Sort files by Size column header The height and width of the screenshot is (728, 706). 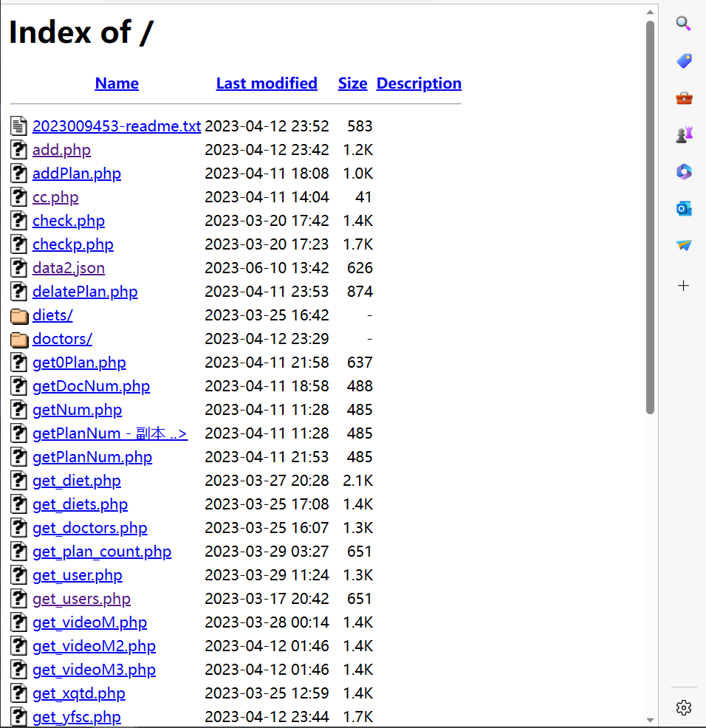click(x=352, y=83)
